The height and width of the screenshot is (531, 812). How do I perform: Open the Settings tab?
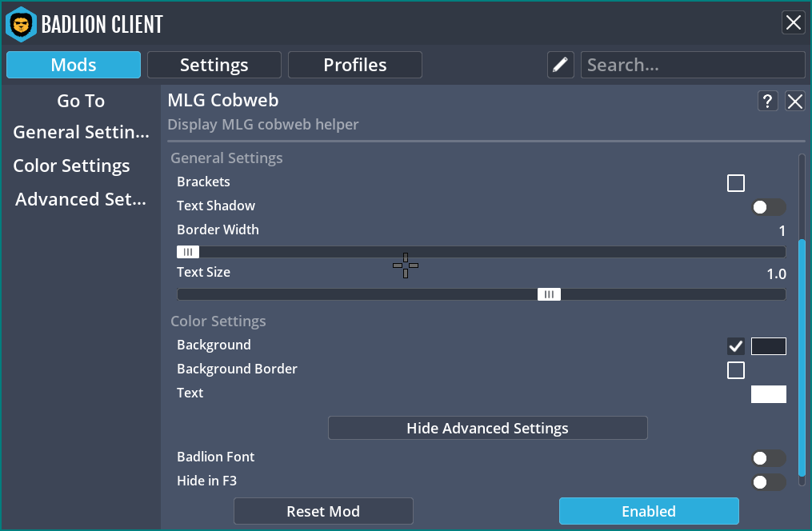(x=214, y=65)
